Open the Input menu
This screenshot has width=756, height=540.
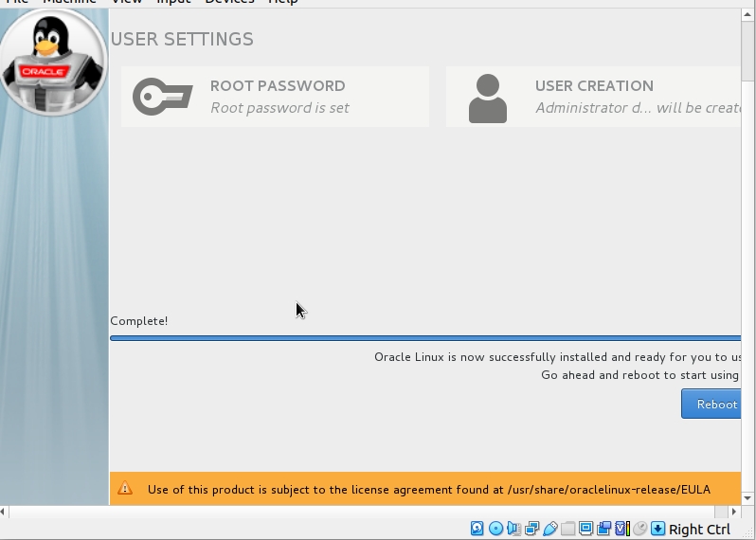(173, 2)
